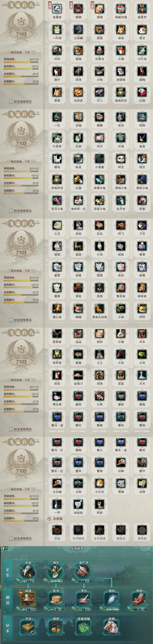Open the 寻宝 treasure hunting skill
The height and width of the screenshot is (644, 153).
(28, 628)
